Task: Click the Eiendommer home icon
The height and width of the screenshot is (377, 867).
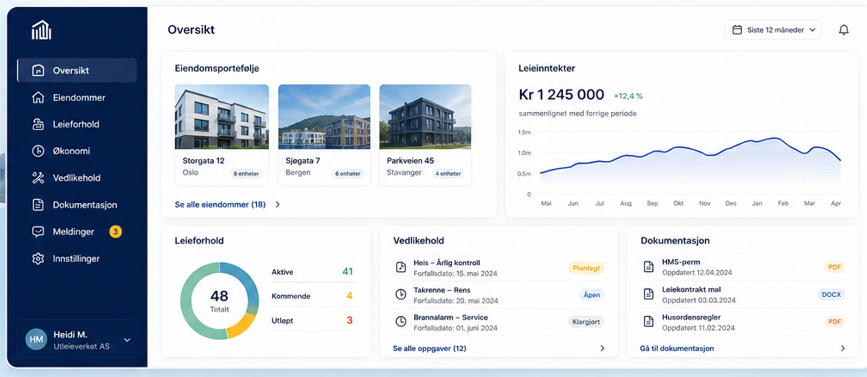Action: 38,97
